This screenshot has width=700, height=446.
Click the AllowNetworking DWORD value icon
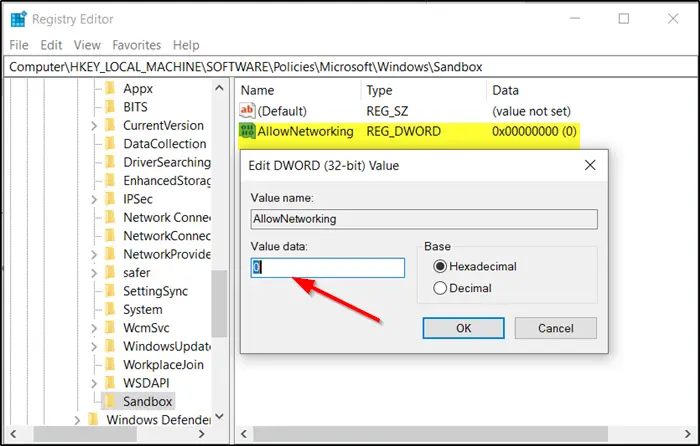pos(247,131)
